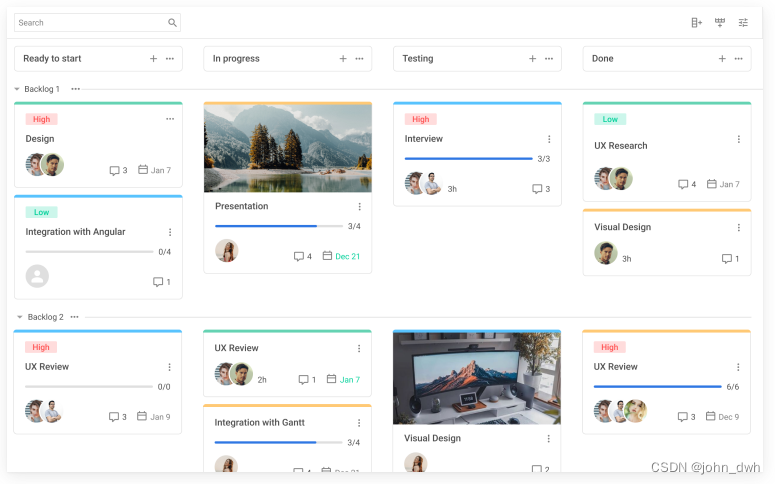775x484 pixels.
Task: Click the Interview card comments icon
Action: pyautogui.click(x=537, y=189)
